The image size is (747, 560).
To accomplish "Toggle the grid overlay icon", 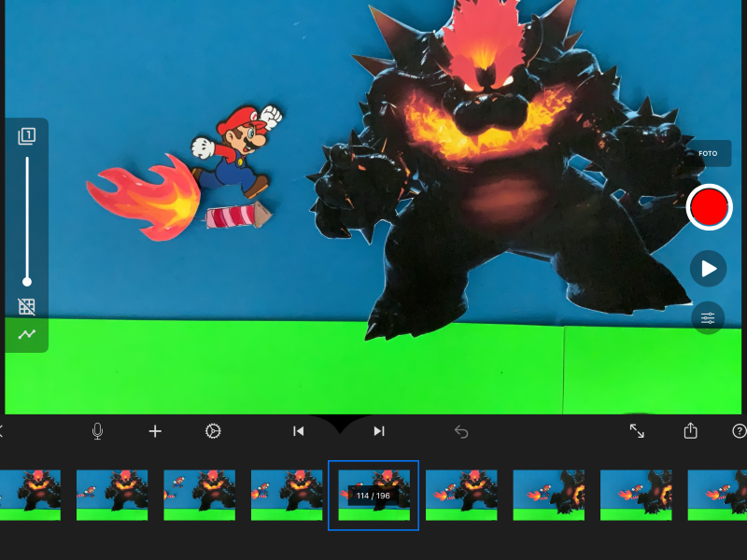I will point(27,306).
